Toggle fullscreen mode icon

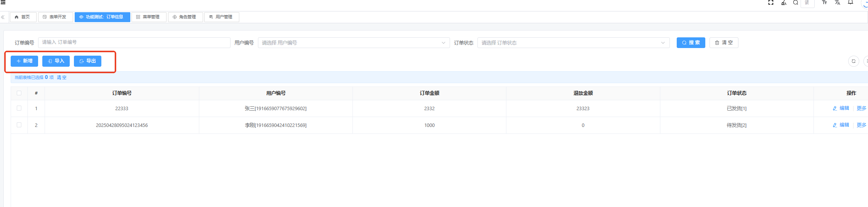coord(771,2)
